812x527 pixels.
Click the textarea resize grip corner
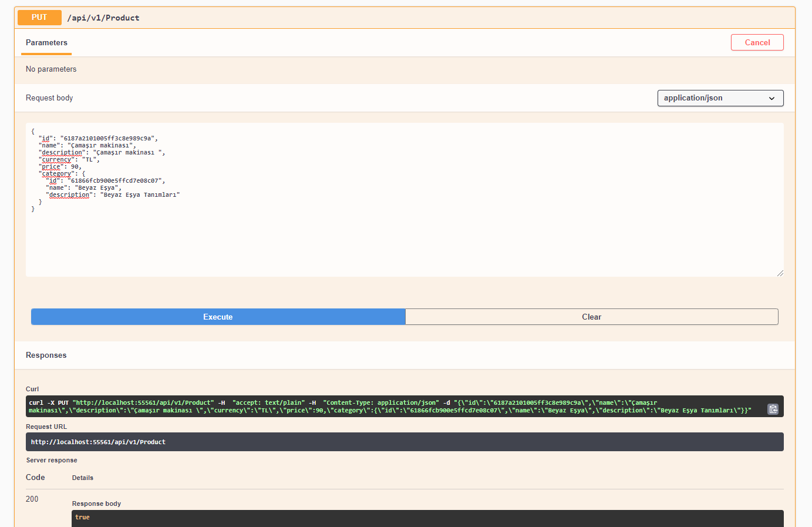coord(780,273)
